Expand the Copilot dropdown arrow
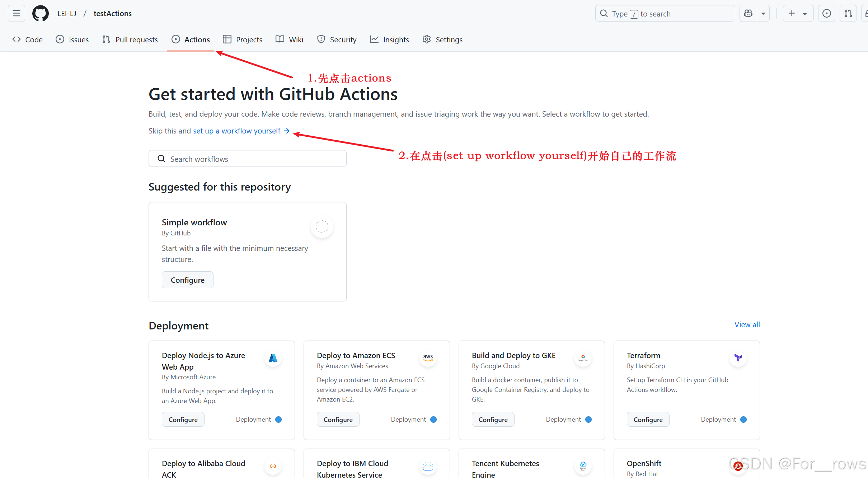This screenshot has height=478, width=868. click(x=763, y=14)
